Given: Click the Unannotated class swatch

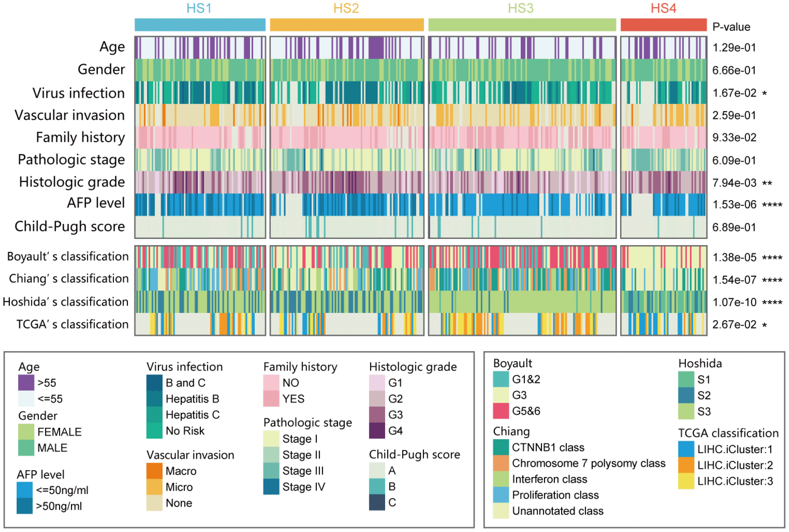Looking at the screenshot, I should pyautogui.click(x=501, y=511).
